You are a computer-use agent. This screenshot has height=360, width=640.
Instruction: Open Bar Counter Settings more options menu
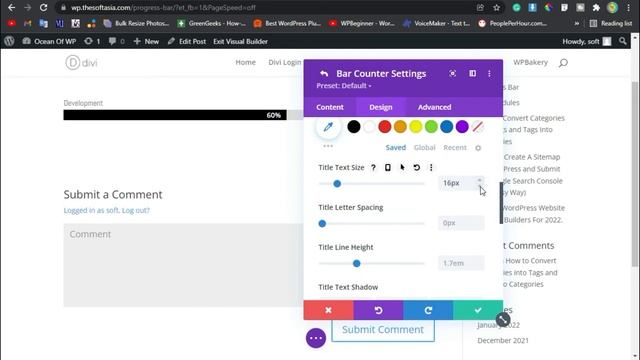tap(489, 73)
